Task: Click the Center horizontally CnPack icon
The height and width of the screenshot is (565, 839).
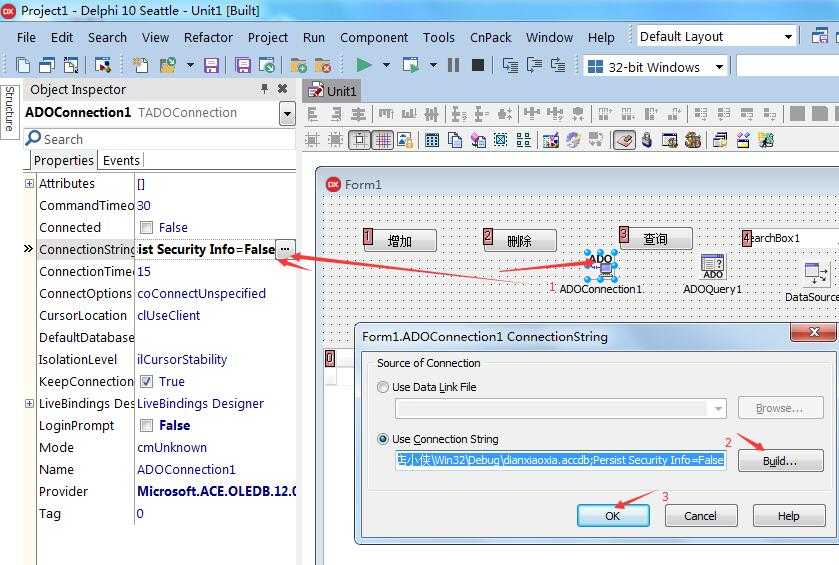Action: (x=358, y=113)
